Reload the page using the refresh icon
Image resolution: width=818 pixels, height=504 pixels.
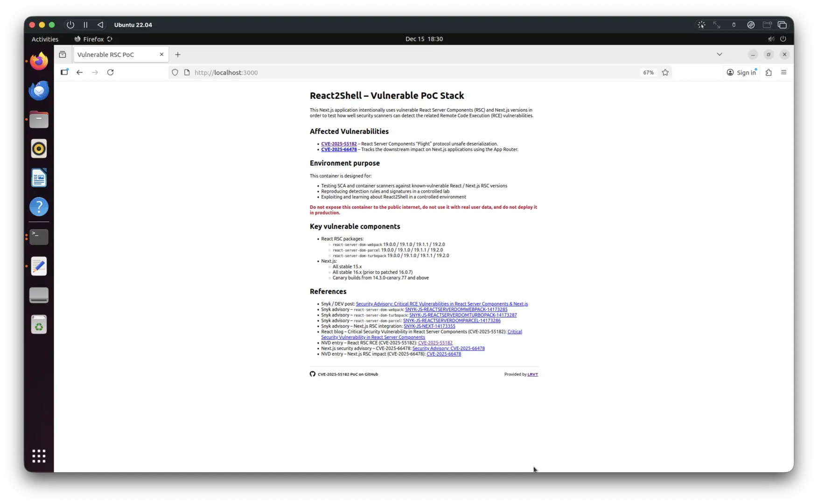[111, 72]
